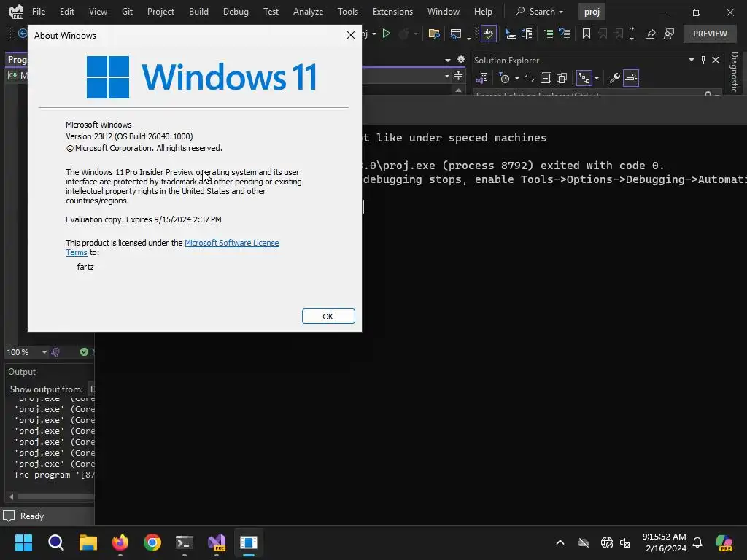Viewport: 747px width, 560px height.
Task: Click Show All Files in Solution Explorer
Action: click(x=562, y=78)
